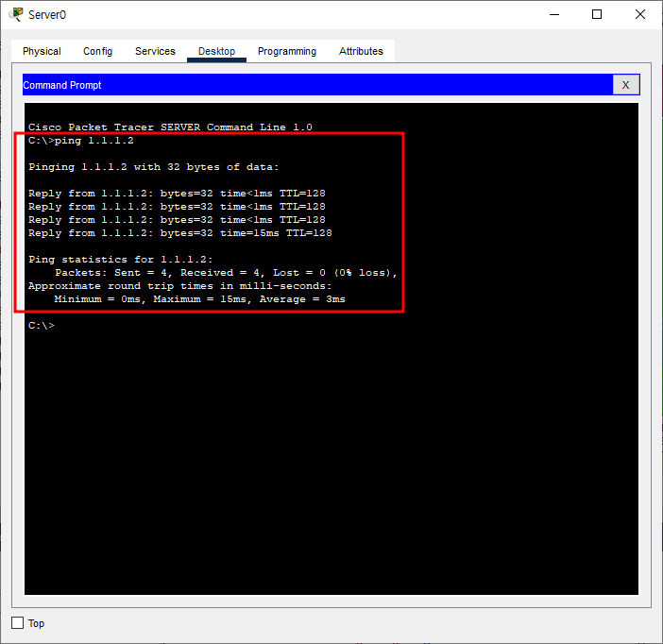Close the Command Prompt with X button
The height and width of the screenshot is (644, 663).
click(x=626, y=85)
